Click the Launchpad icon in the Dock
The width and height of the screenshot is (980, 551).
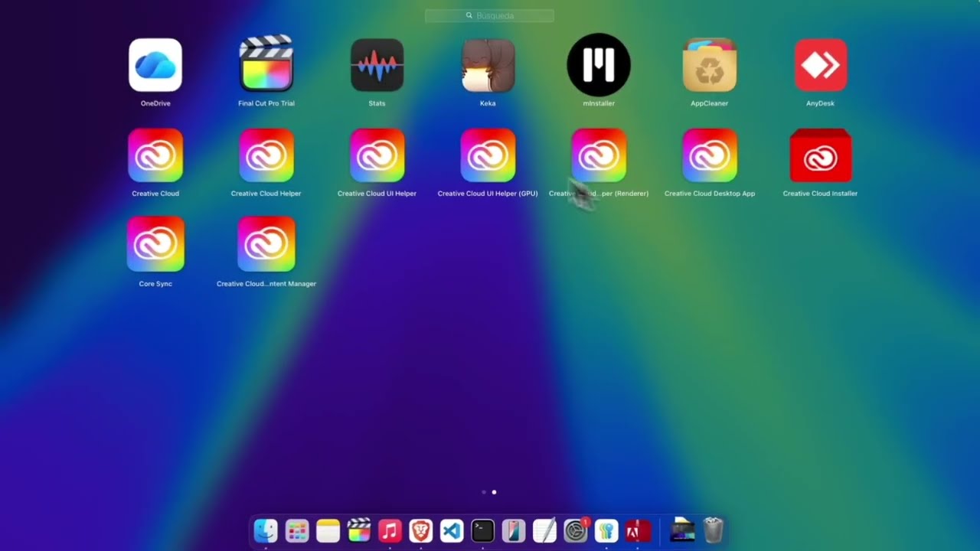click(x=297, y=530)
